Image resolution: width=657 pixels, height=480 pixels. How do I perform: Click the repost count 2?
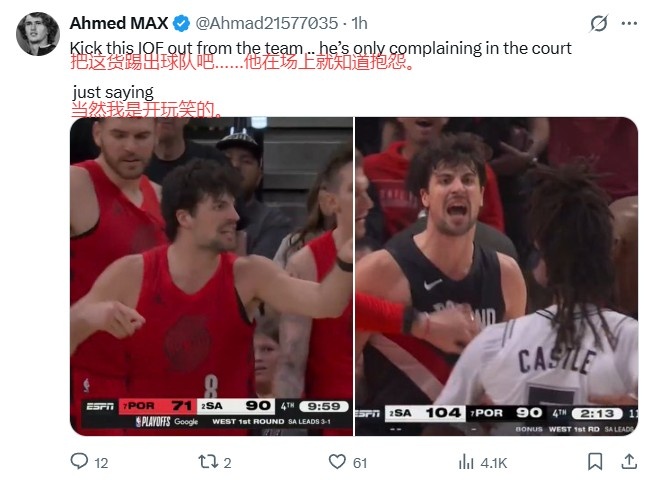point(227,463)
